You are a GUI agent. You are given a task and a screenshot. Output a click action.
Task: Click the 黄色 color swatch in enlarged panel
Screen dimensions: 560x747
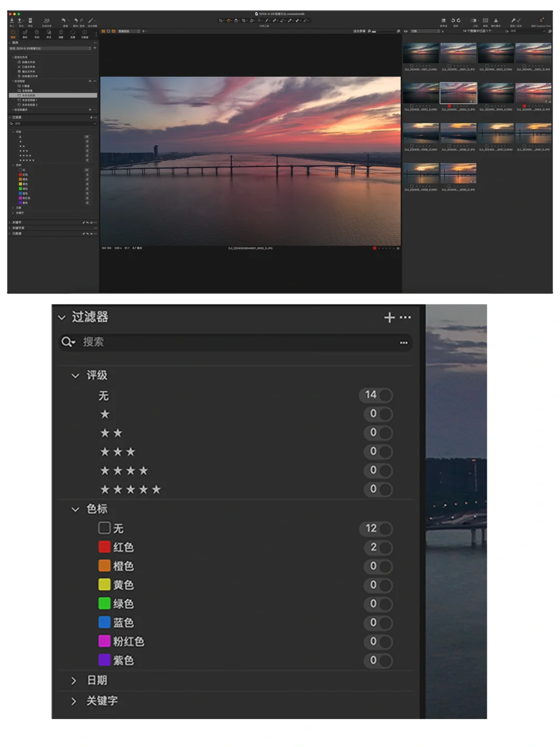(x=104, y=585)
